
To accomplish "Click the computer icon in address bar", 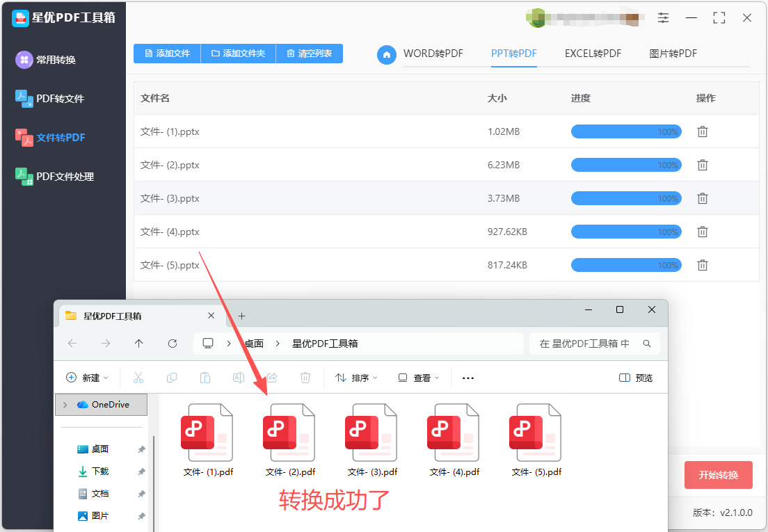I will point(208,344).
